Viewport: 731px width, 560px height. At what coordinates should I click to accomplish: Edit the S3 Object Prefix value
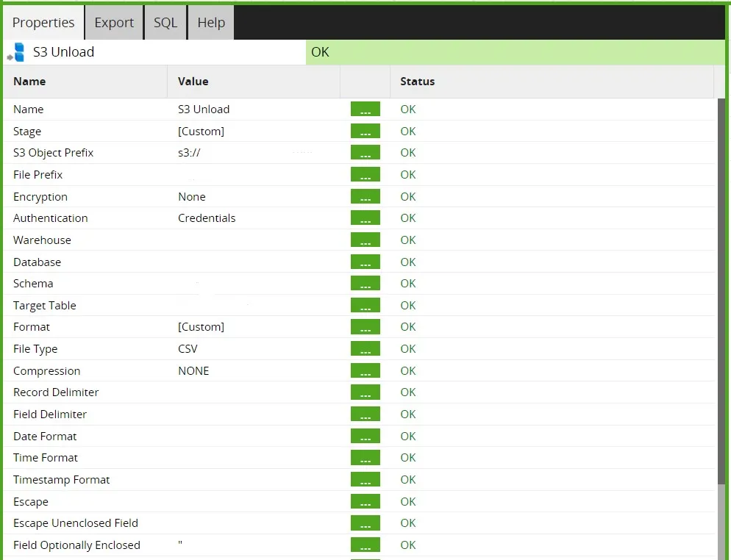click(365, 152)
